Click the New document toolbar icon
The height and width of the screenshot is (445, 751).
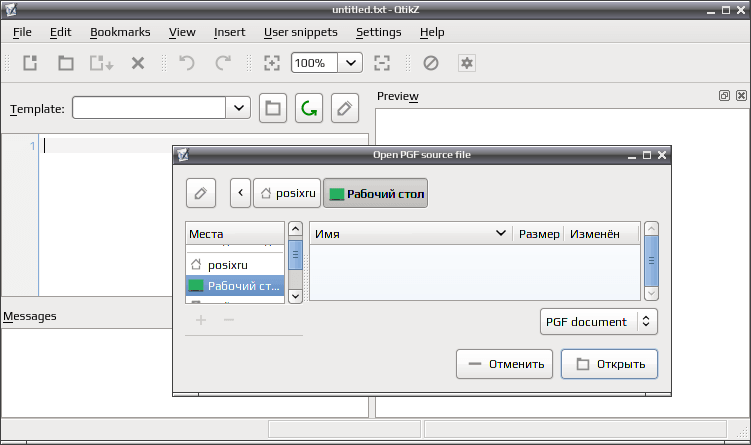(30, 63)
